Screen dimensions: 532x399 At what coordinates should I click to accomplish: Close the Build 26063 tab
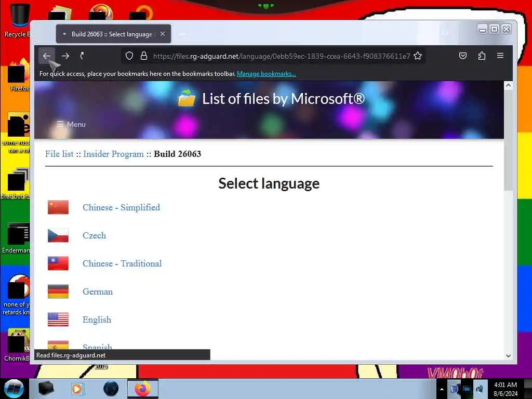(x=163, y=34)
